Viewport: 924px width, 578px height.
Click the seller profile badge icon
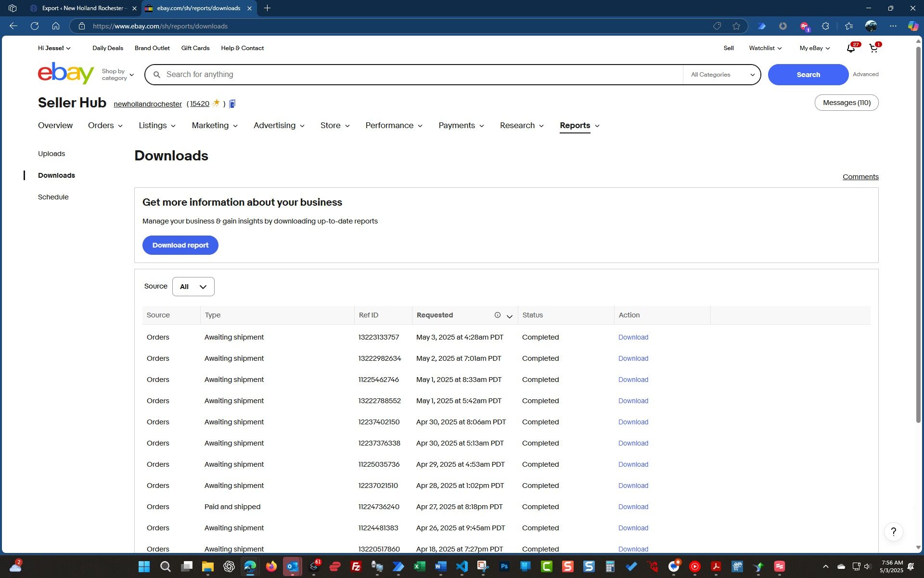pyautogui.click(x=232, y=104)
